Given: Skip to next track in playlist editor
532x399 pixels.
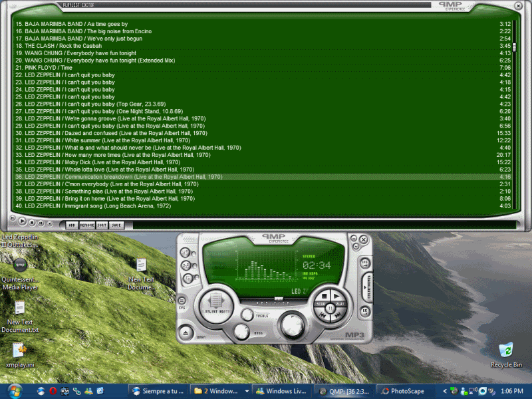Looking at the screenshot, I should point(50,223).
